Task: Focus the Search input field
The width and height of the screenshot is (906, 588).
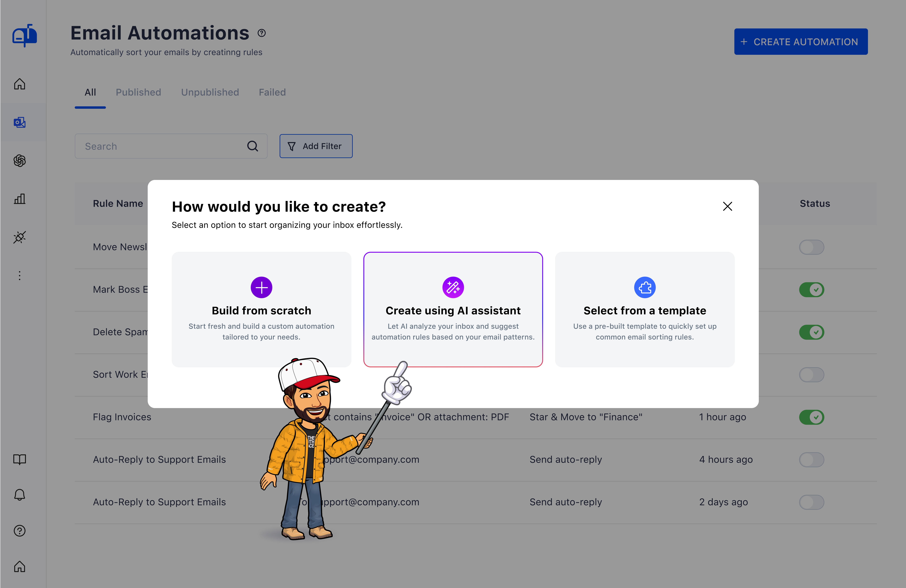Action: [x=171, y=146]
